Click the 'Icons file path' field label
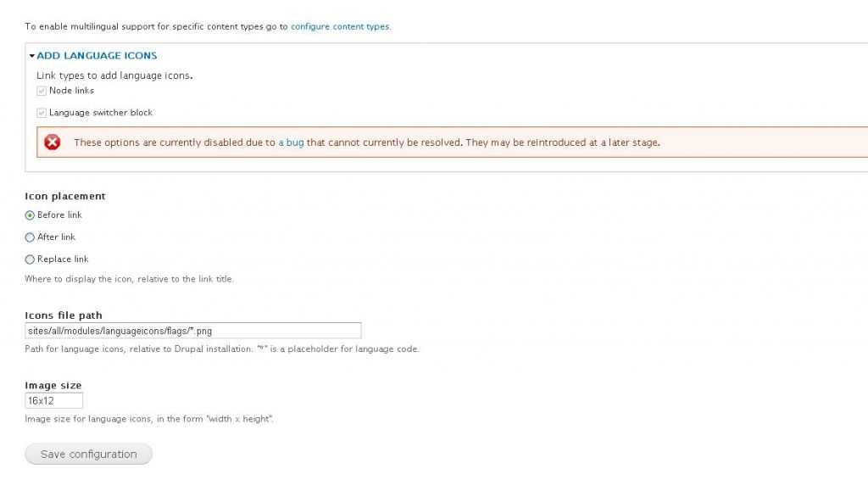This screenshot has width=868, height=491. click(x=64, y=315)
